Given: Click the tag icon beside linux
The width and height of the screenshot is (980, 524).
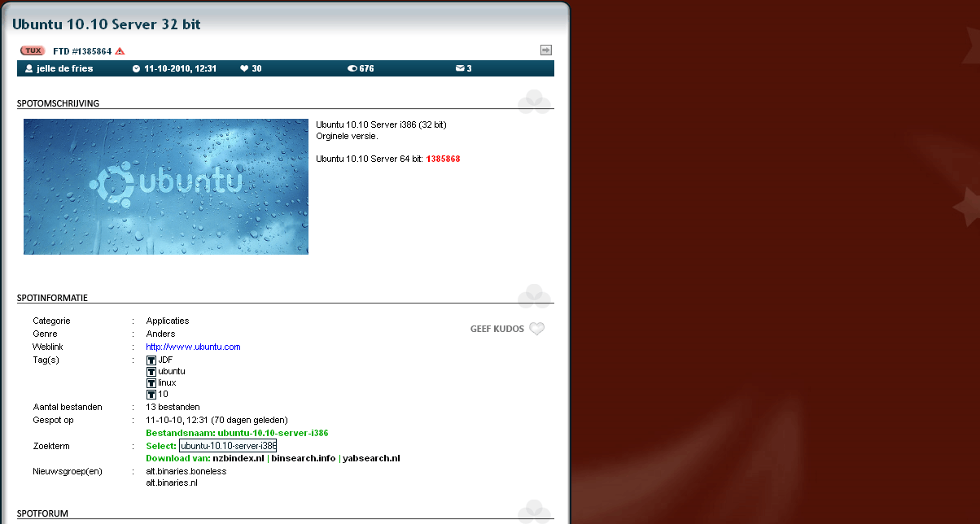Looking at the screenshot, I should click(151, 382).
